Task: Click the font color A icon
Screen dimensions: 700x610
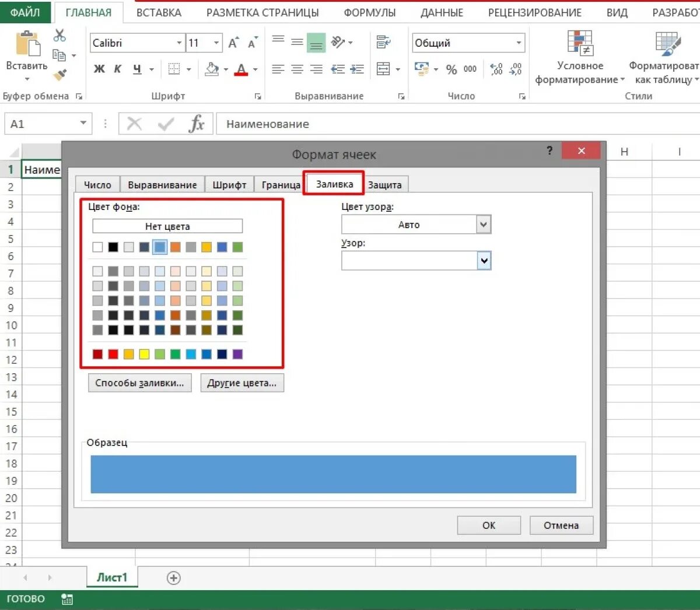Action: point(242,69)
